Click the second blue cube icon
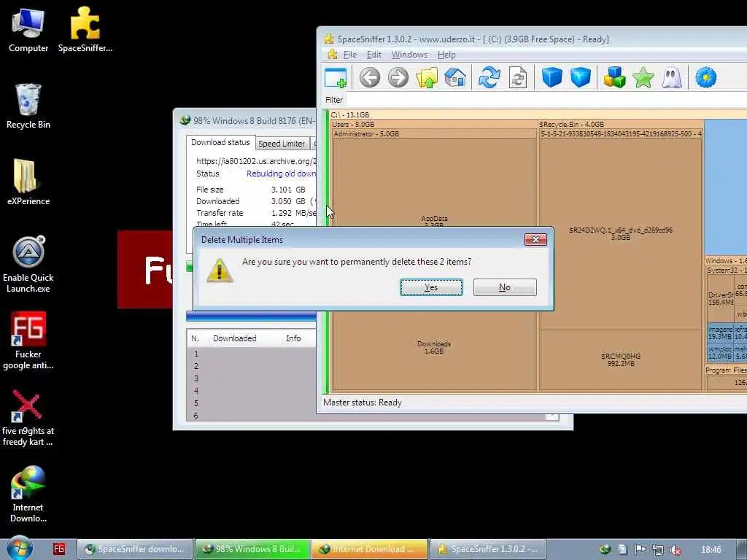This screenshot has height=560, width=747. coord(581,77)
